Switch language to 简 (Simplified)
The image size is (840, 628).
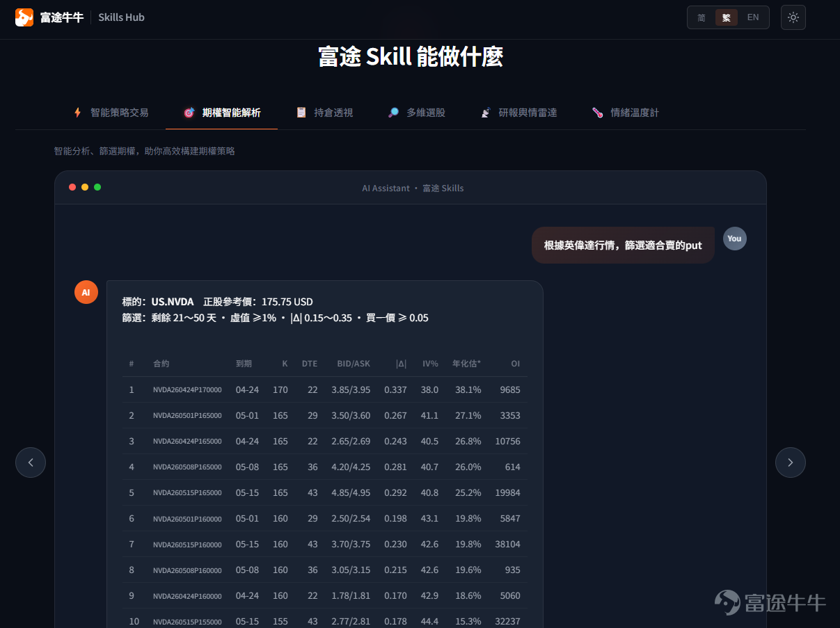pos(702,17)
